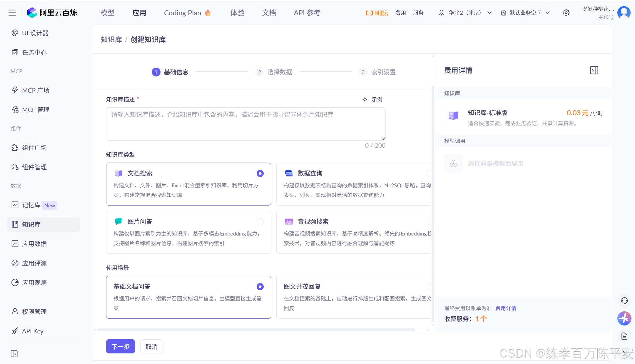This screenshot has width=635, height=364.
Task: Collapse the left sidebar icon
Action: (x=14, y=354)
